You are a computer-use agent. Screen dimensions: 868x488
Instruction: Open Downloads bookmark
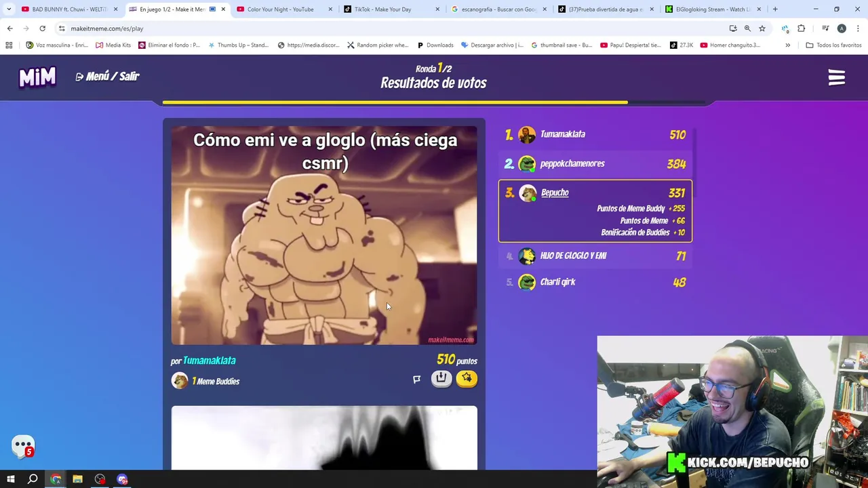(x=435, y=45)
